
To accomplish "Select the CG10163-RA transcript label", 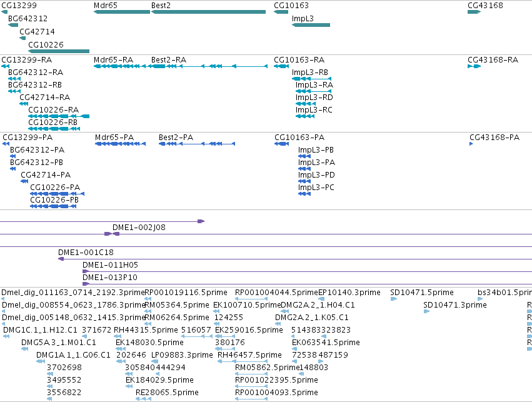I will (299, 60).
